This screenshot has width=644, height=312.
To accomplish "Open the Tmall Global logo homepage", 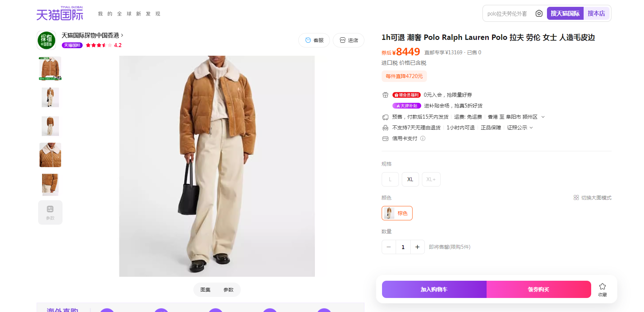I will tap(60, 13).
